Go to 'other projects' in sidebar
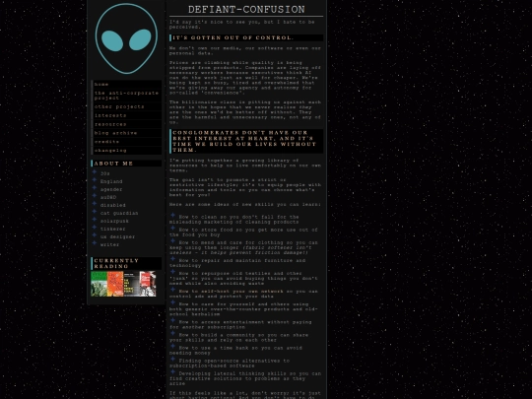Screen dimensions: 532x399 click(126, 106)
